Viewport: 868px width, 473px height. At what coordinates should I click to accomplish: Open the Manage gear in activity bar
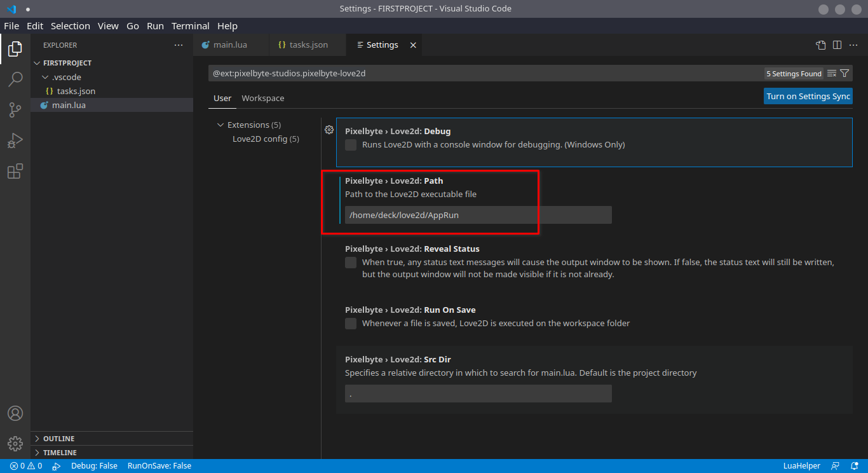pyautogui.click(x=15, y=443)
